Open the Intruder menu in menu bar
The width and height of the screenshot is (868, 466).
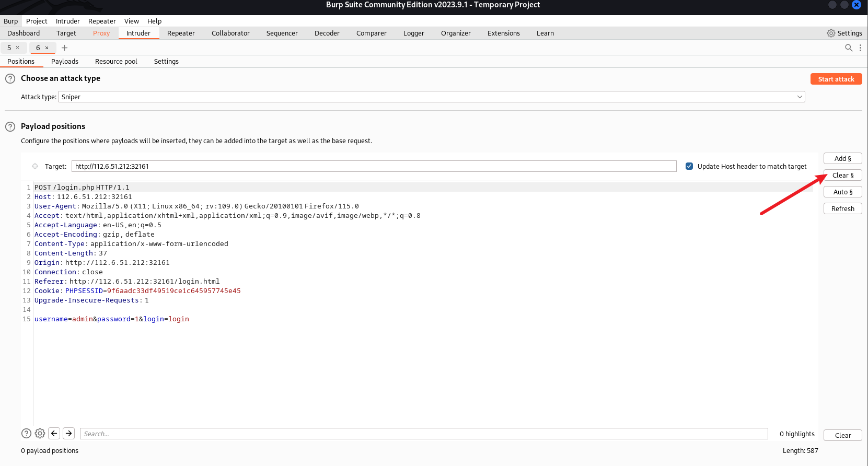pyautogui.click(x=68, y=21)
